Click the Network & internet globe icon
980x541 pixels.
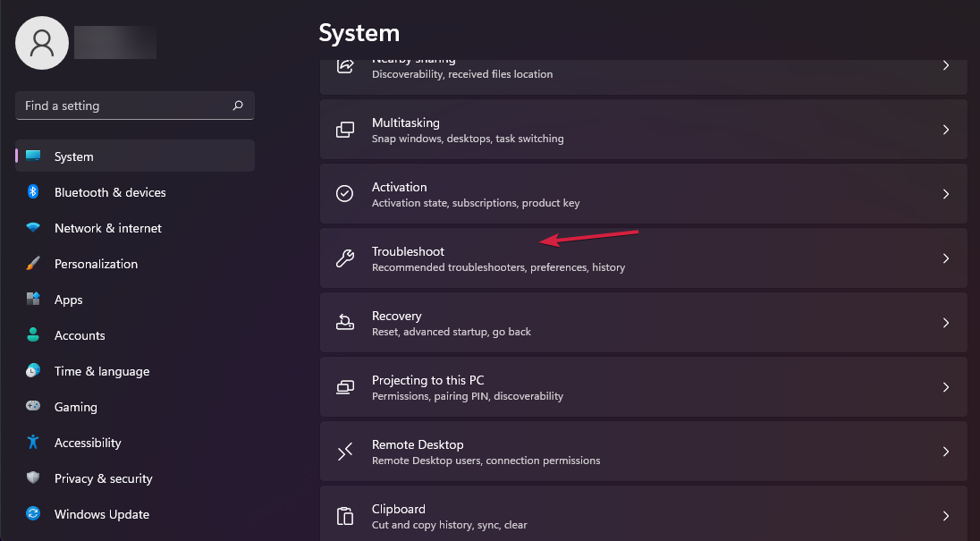point(33,228)
